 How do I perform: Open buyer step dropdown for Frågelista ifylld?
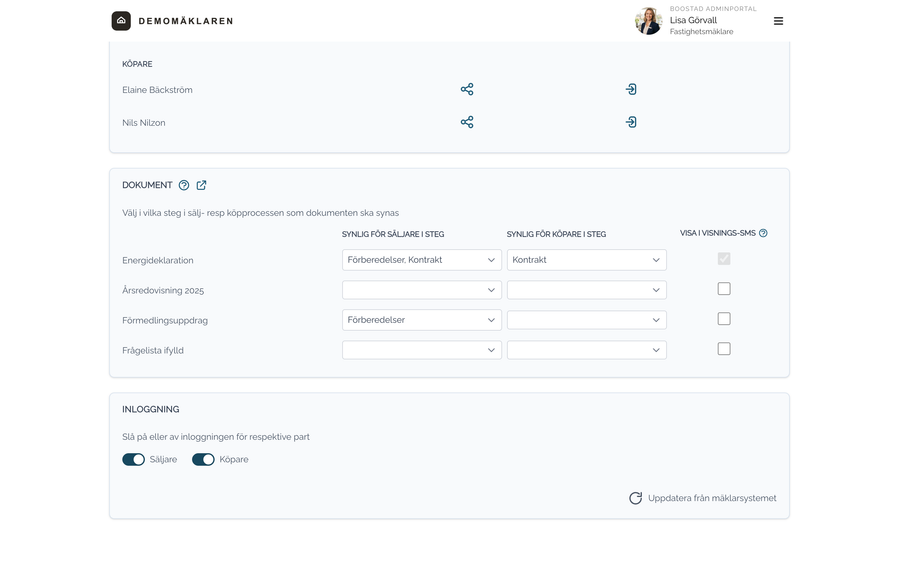tap(587, 350)
